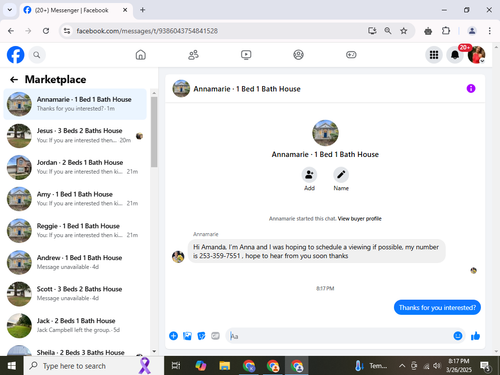
Task: Click chat header title Annamarie 1 Bed 1 Bath House
Action: coord(247,89)
